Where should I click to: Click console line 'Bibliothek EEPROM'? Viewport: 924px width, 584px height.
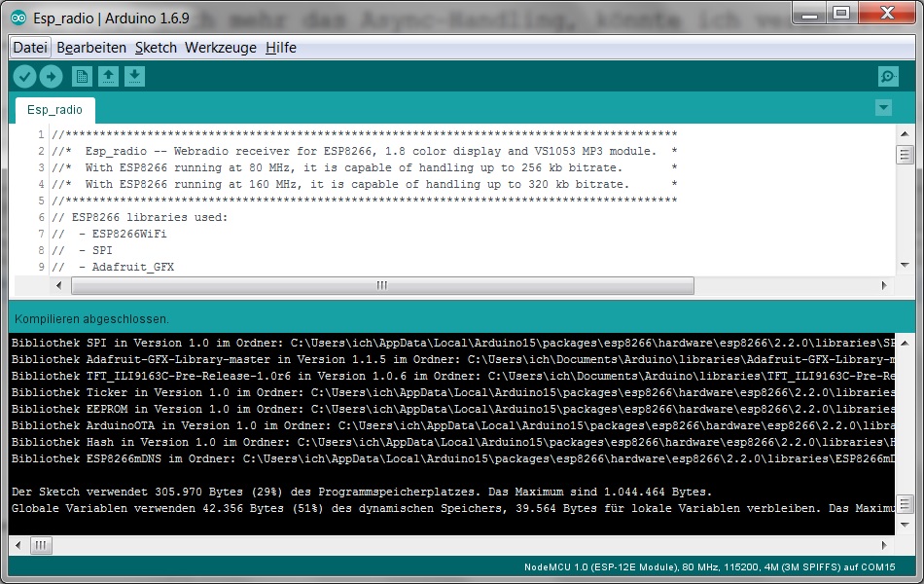tap(452, 409)
